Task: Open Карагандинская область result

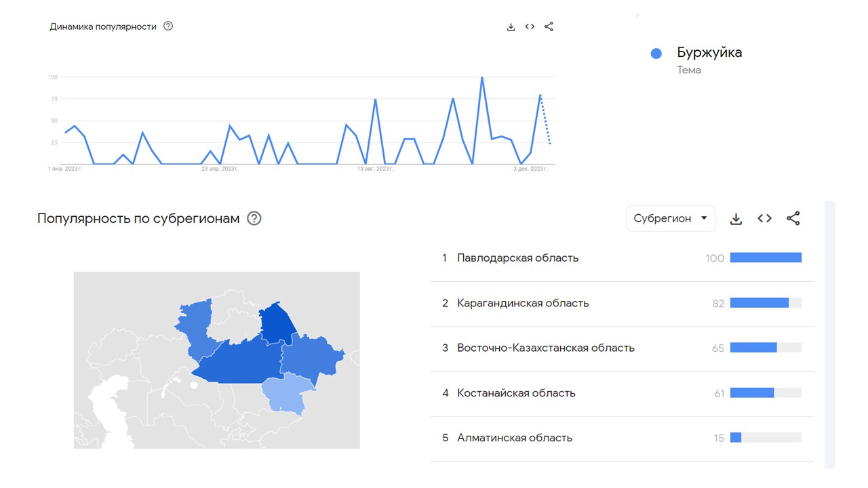Action: point(523,303)
